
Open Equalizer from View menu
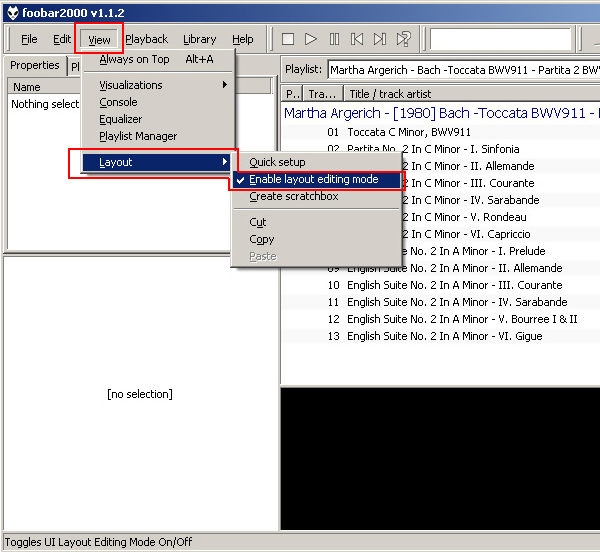click(158, 119)
